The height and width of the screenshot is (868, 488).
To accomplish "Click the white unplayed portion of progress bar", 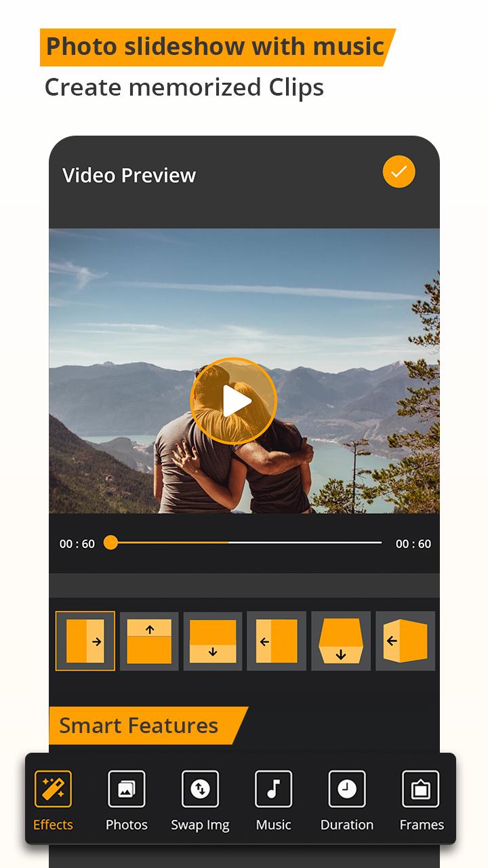I will coord(305,542).
